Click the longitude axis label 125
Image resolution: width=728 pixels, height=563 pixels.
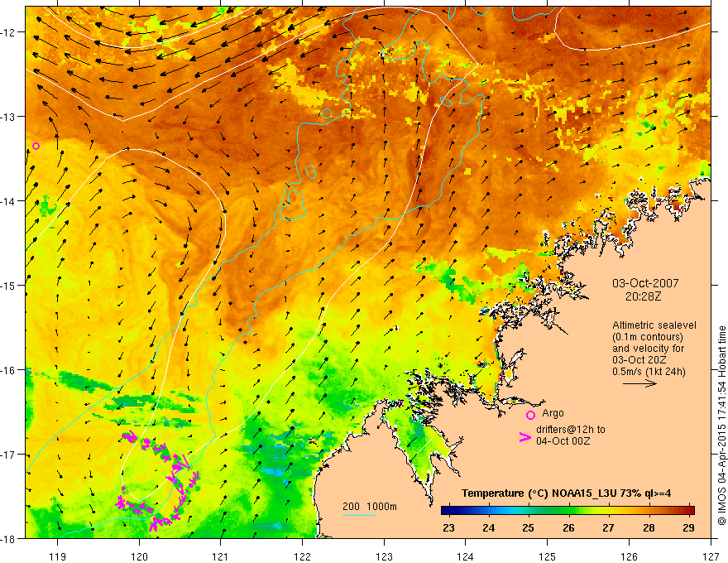click(548, 556)
